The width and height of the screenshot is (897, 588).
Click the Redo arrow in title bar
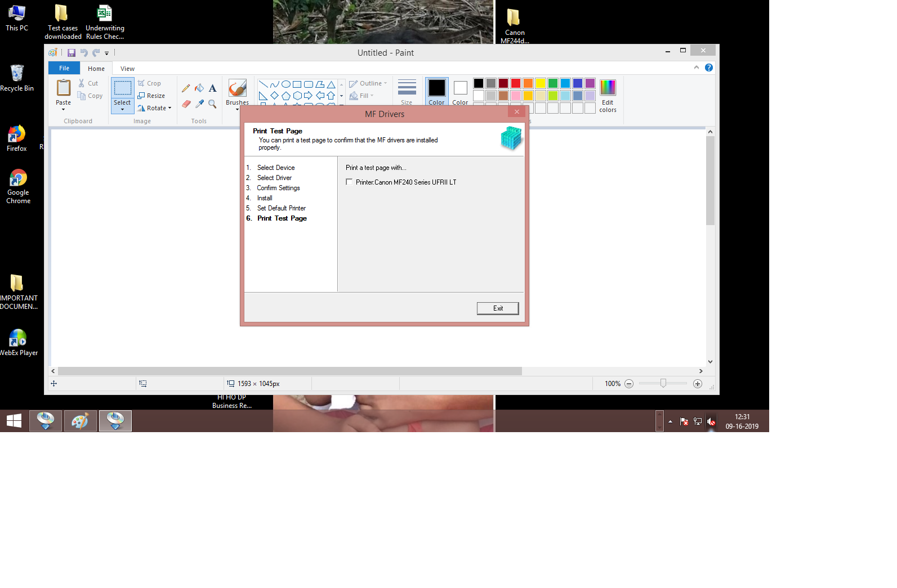tap(96, 53)
